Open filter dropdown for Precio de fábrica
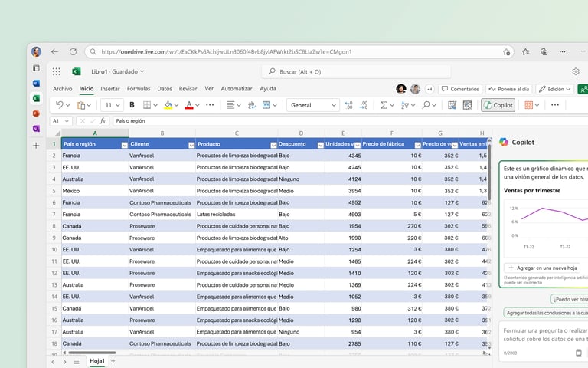 [x=417, y=146]
